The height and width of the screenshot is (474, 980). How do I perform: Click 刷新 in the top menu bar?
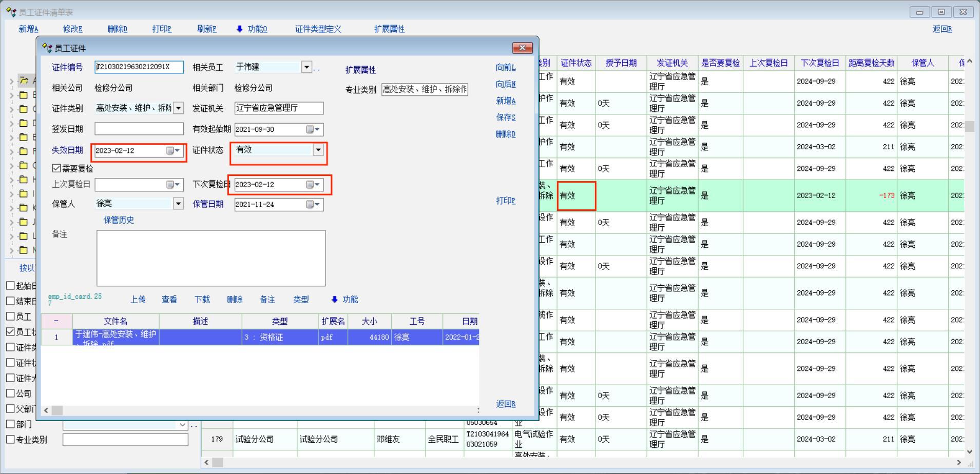coord(206,29)
